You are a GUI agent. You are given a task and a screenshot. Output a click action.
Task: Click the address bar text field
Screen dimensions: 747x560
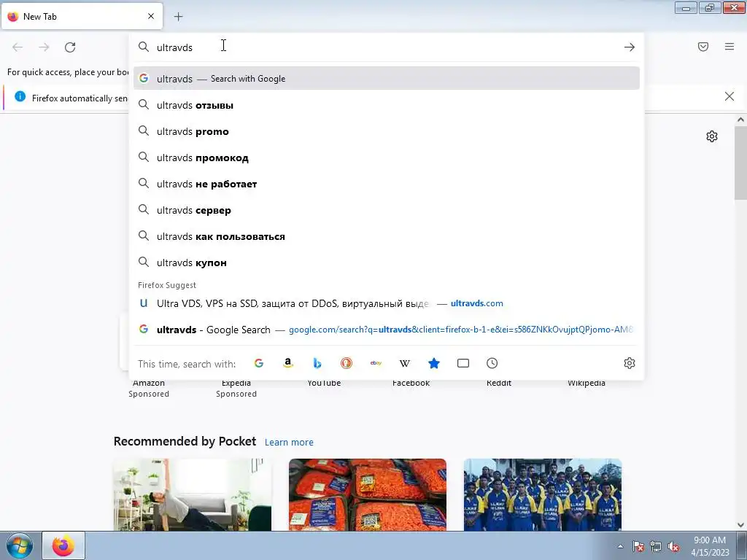click(387, 47)
